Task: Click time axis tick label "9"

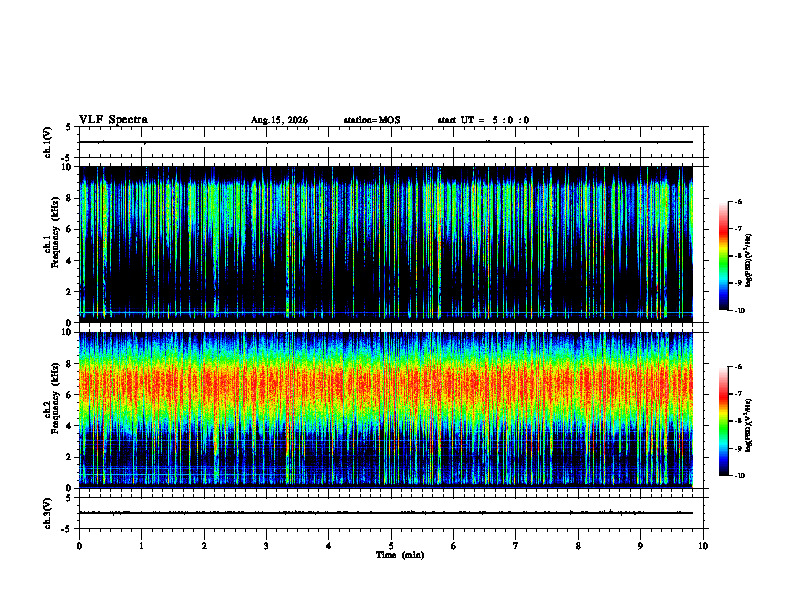Action: tap(640, 546)
